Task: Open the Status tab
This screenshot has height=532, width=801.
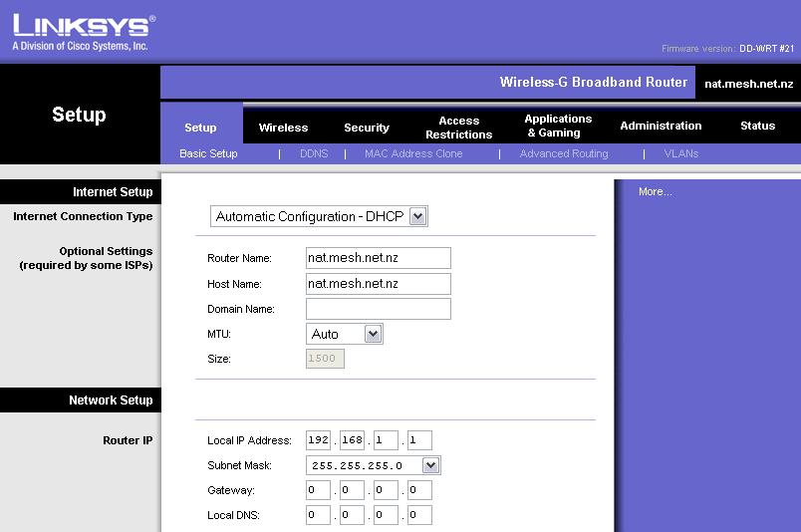Action: click(757, 126)
